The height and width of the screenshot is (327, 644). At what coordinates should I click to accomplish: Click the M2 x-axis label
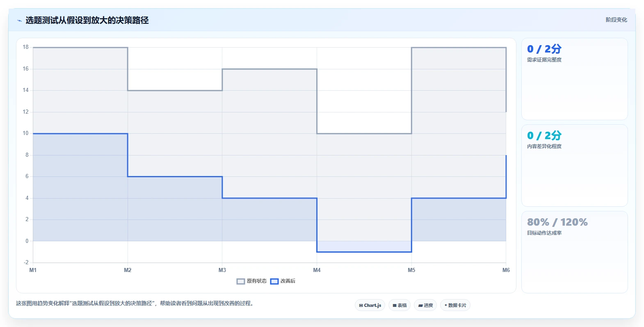point(128,270)
